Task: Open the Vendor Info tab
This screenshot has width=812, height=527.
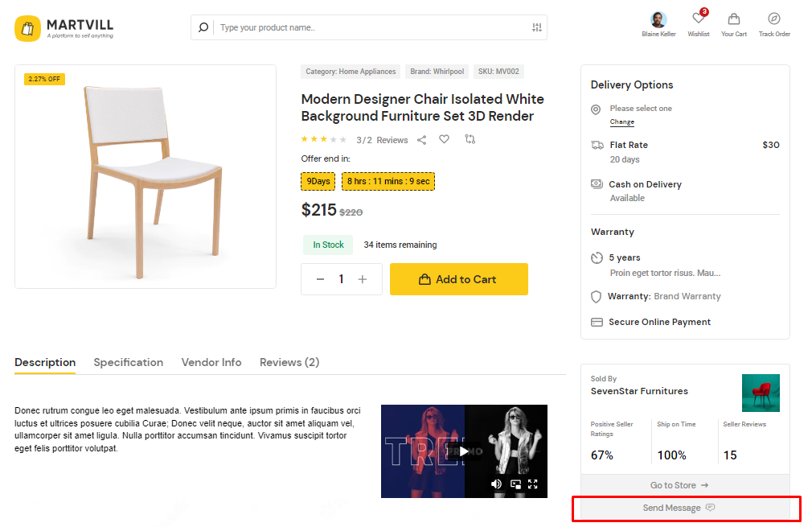Action: point(211,363)
